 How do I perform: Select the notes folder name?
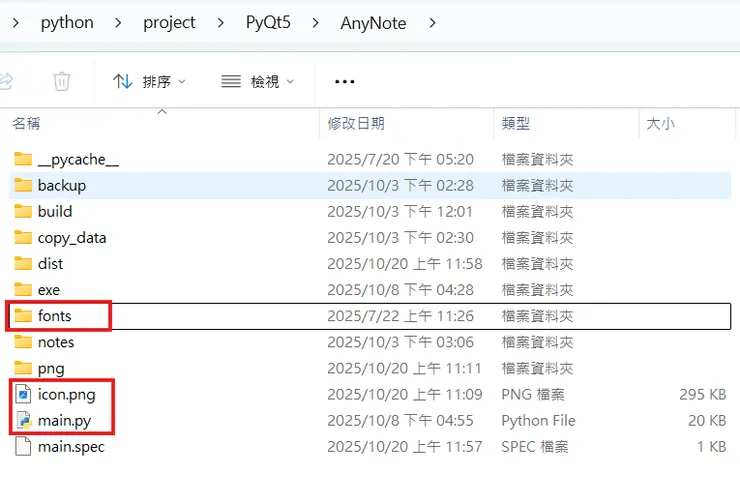pyautogui.click(x=56, y=342)
